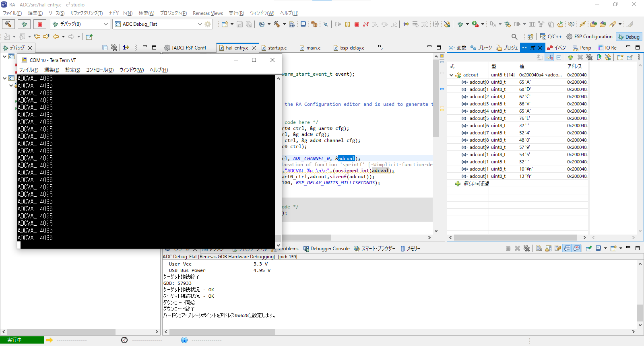Open the [ADC] FSP Configuration tab
The image size is (644, 346).
[x=185, y=48]
